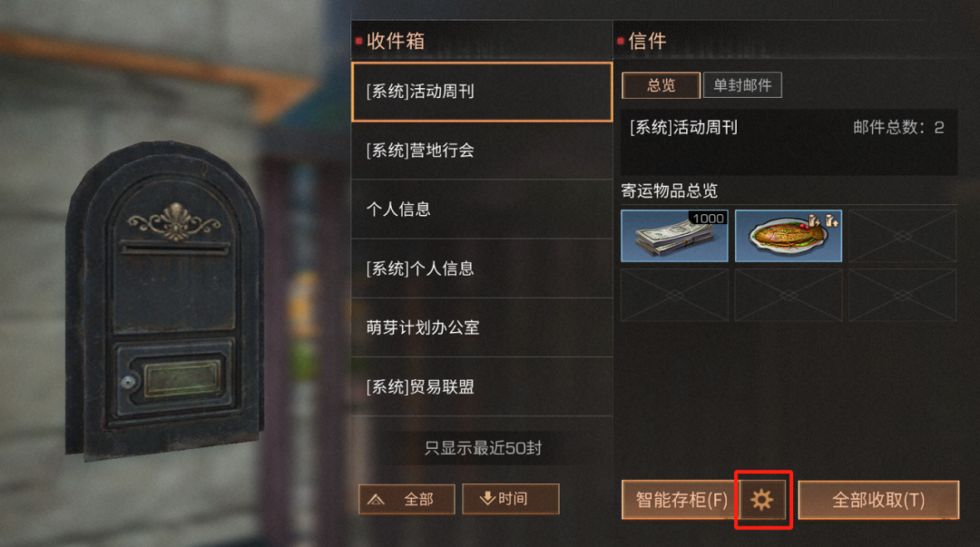Click the 时间 sort arrow button
Viewport: 980px width, 547px height.
pyautogui.click(x=511, y=499)
